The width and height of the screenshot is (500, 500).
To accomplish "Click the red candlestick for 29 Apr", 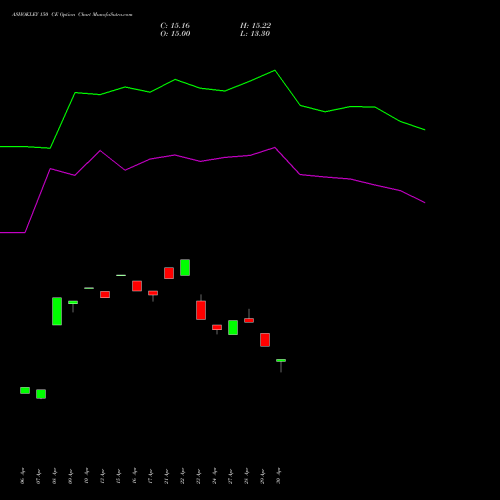I will (x=265, y=340).
